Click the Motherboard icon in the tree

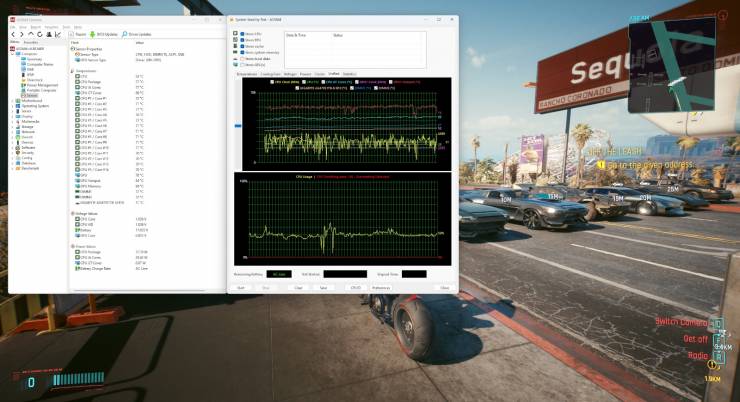coord(18,100)
